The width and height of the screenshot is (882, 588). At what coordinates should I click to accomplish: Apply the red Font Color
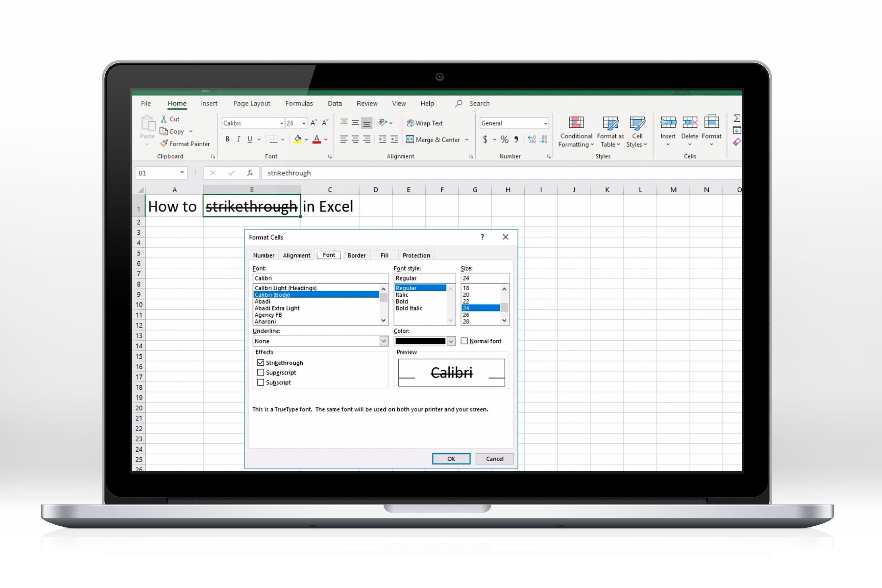click(317, 139)
